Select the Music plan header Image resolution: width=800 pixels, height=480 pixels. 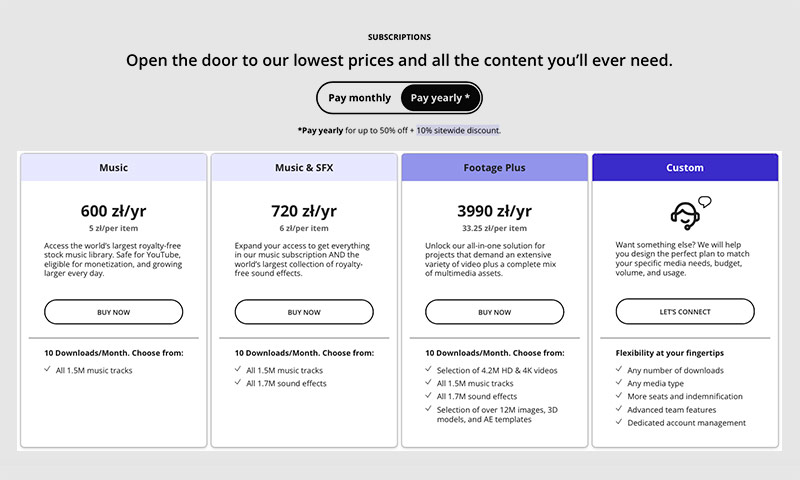tap(114, 168)
